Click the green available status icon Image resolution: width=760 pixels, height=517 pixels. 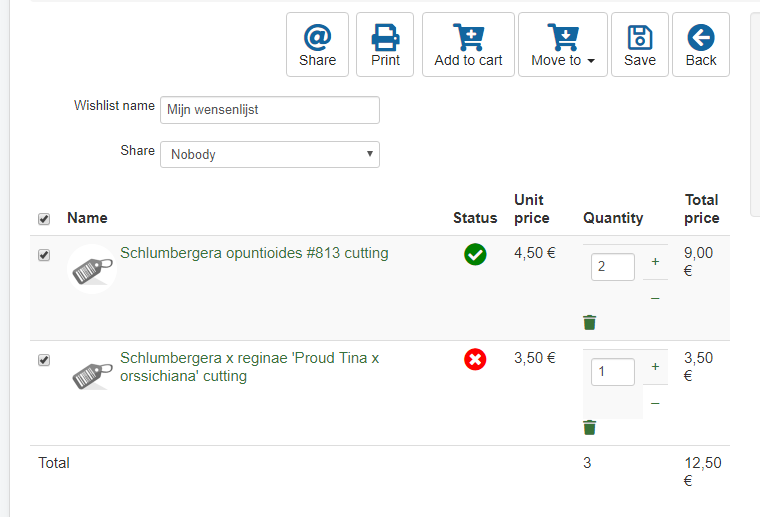(475, 255)
